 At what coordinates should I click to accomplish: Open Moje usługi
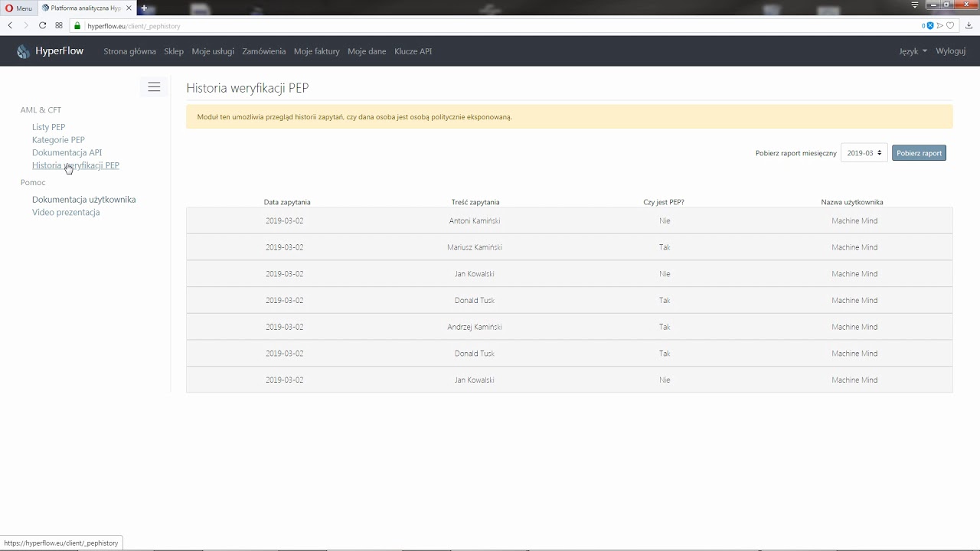[x=213, y=51]
